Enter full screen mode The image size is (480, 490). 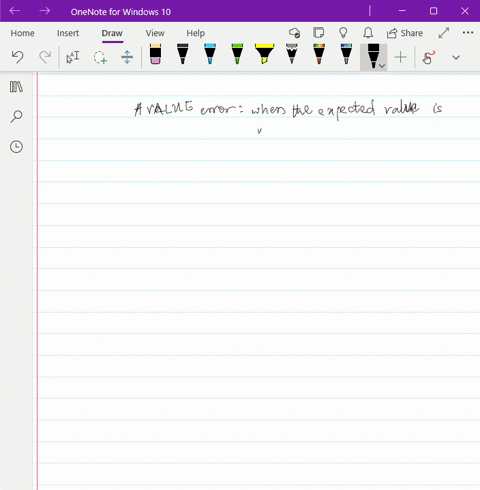(x=444, y=33)
